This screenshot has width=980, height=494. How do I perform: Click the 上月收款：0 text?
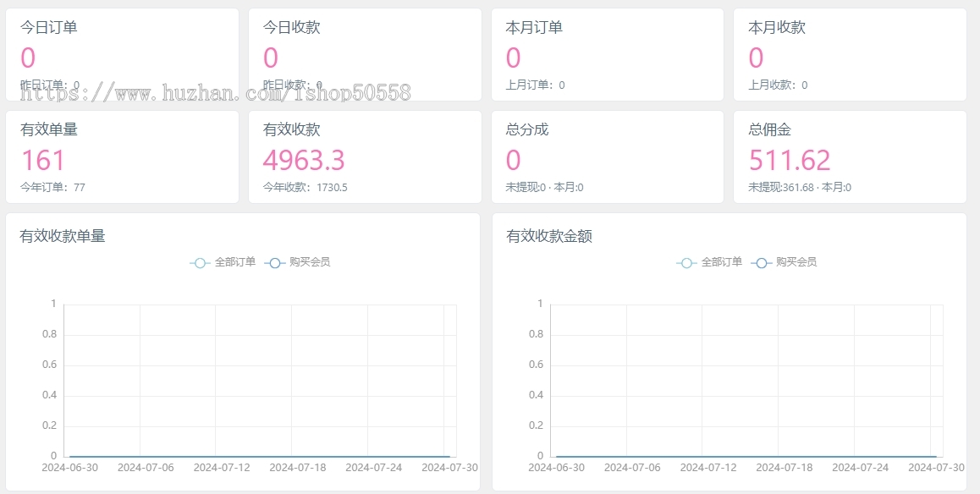(778, 85)
